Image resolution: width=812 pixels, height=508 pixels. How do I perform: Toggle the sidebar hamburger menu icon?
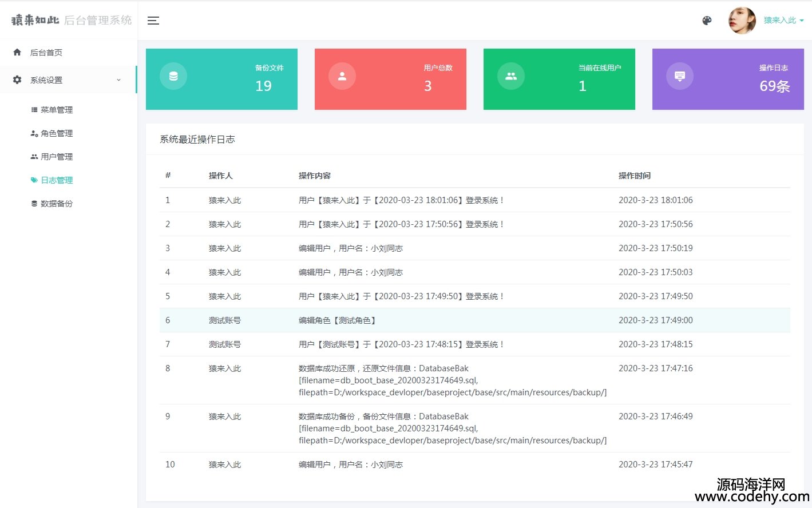tap(153, 21)
